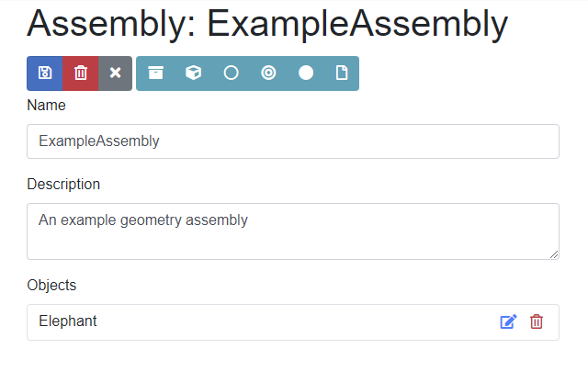Click the Description label text

click(63, 185)
